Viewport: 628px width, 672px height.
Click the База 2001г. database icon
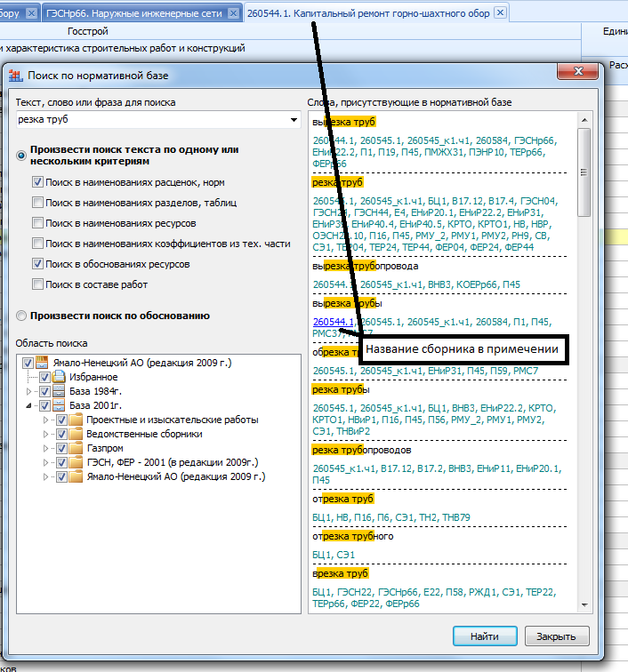pos(59,405)
